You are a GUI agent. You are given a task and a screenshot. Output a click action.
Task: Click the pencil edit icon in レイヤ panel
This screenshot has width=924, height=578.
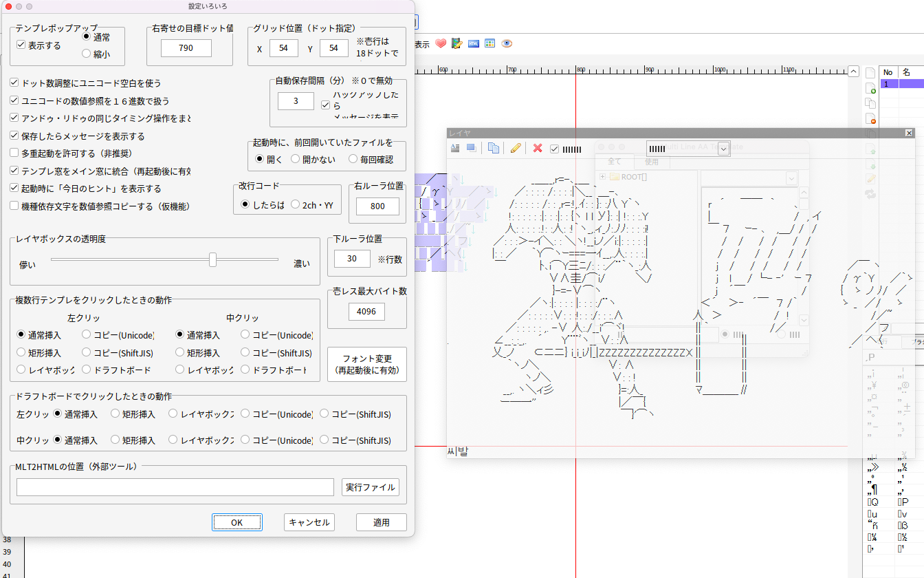tap(516, 148)
